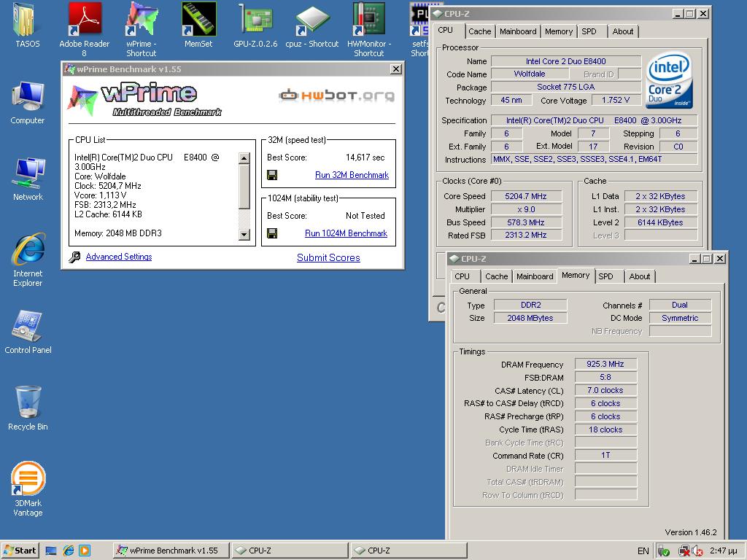Screen dimensions: 747x560
Task: Open Internet Explorer desktop icon
Action: (x=28, y=249)
